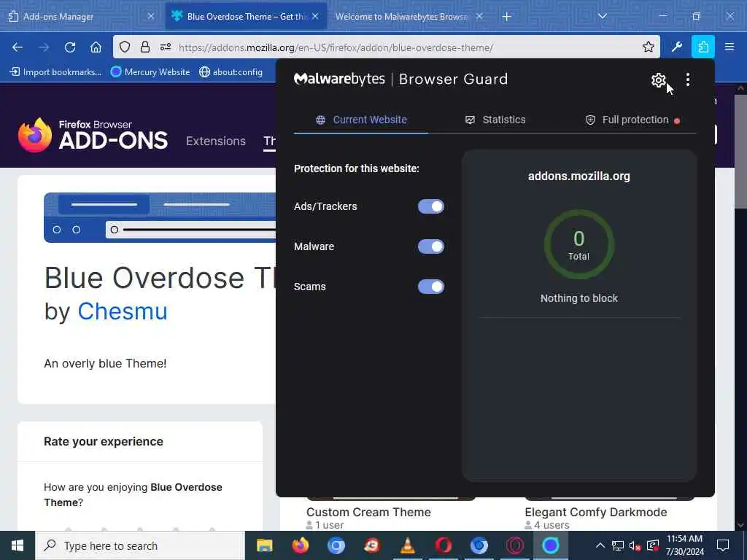
Task: Switch to the Statistics tab
Action: [x=495, y=120]
